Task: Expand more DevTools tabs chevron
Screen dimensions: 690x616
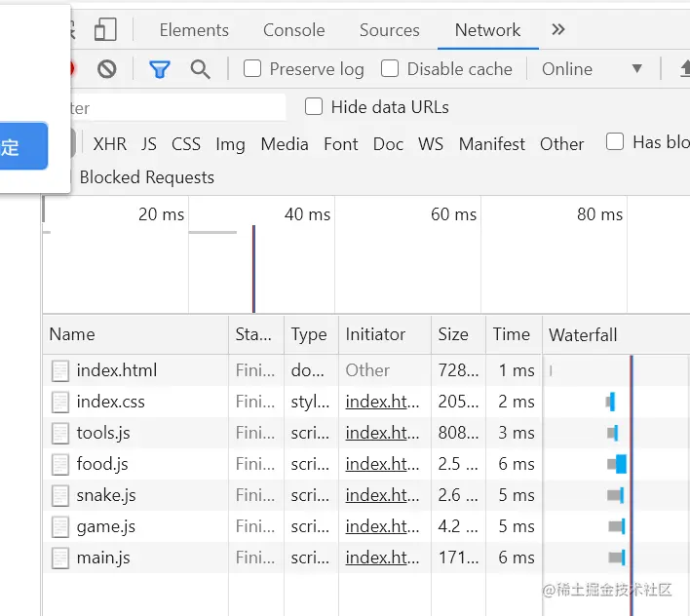Action: [558, 30]
